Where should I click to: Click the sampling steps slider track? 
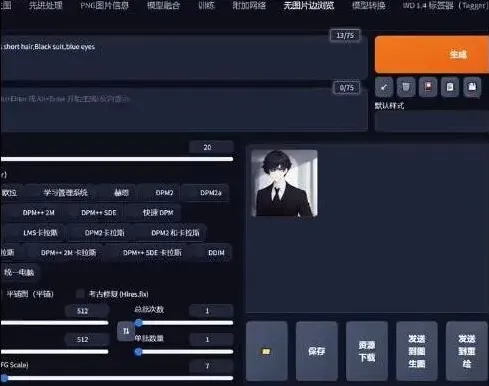pyautogui.click(x=117, y=159)
